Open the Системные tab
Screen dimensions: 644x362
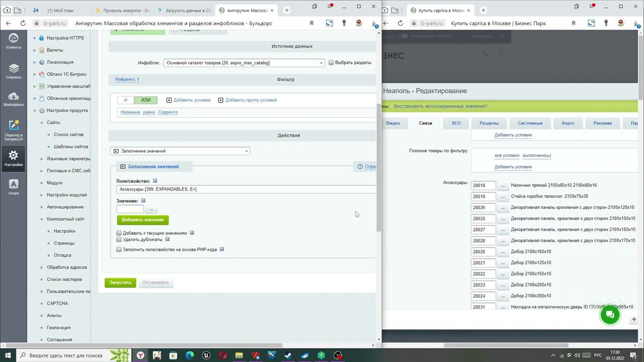[530, 123]
